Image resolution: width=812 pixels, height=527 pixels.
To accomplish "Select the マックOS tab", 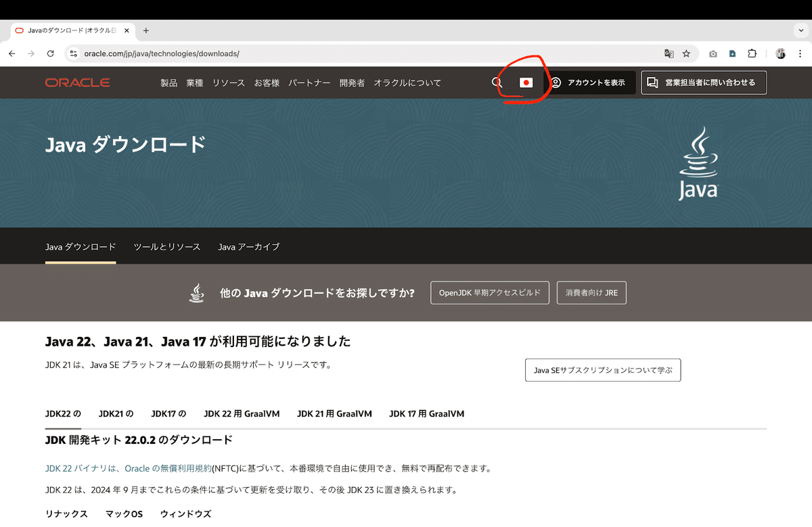I will point(124,514).
